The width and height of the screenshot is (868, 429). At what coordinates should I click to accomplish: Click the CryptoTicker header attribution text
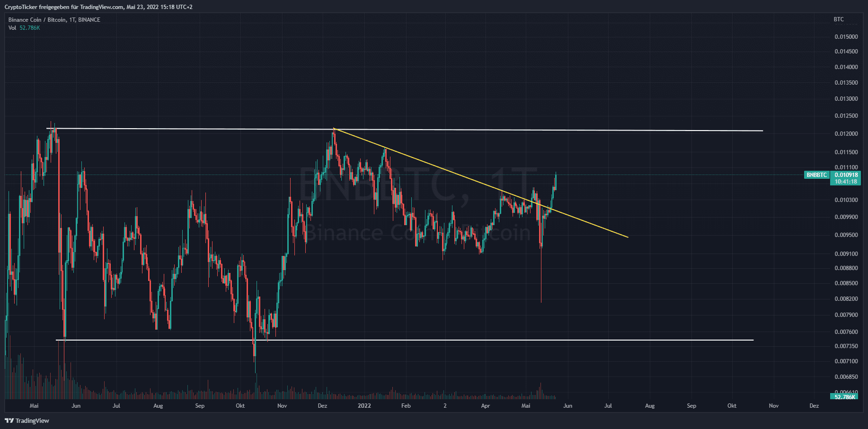coord(98,7)
